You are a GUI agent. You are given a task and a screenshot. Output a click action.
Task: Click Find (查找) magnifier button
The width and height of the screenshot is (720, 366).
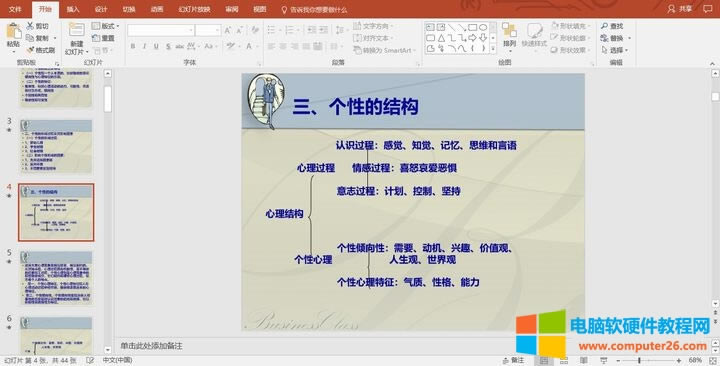[x=612, y=26]
